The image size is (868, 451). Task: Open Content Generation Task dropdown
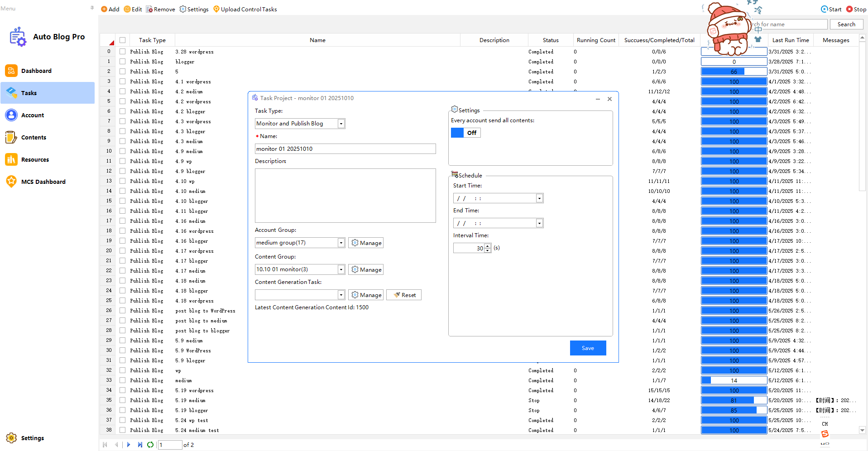point(341,295)
